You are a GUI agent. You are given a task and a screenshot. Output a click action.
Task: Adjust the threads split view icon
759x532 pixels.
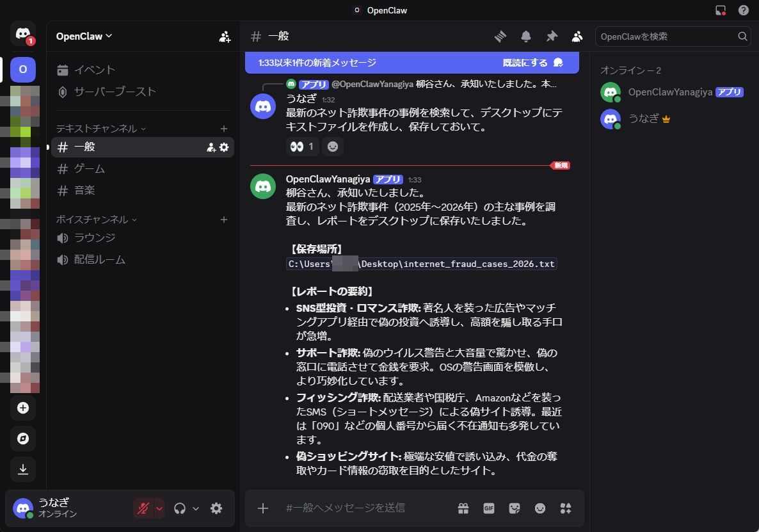coord(500,36)
